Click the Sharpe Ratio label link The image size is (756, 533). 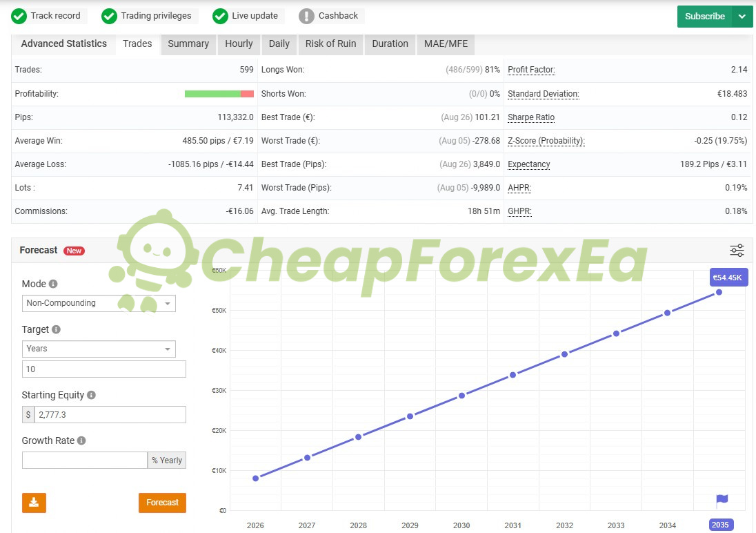click(x=531, y=117)
